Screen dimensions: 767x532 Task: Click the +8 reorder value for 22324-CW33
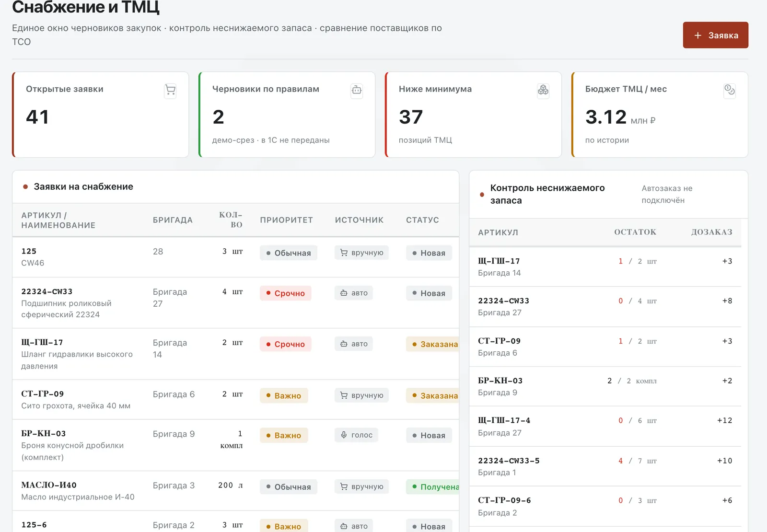click(x=727, y=301)
